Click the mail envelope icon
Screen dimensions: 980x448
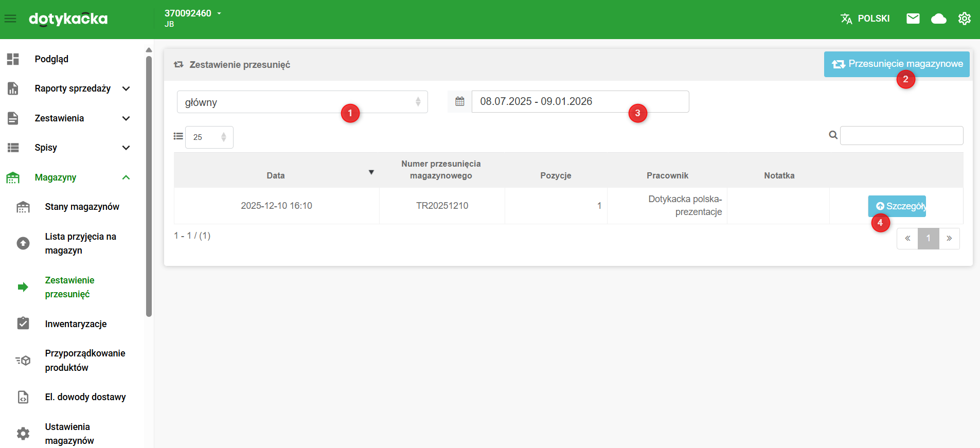913,19
